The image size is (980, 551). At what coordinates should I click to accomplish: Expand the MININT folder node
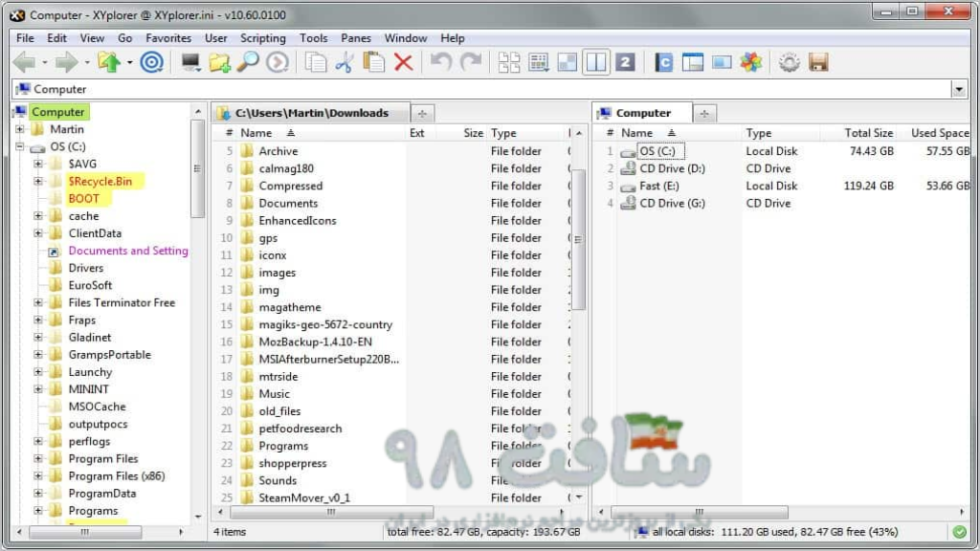(x=38, y=389)
